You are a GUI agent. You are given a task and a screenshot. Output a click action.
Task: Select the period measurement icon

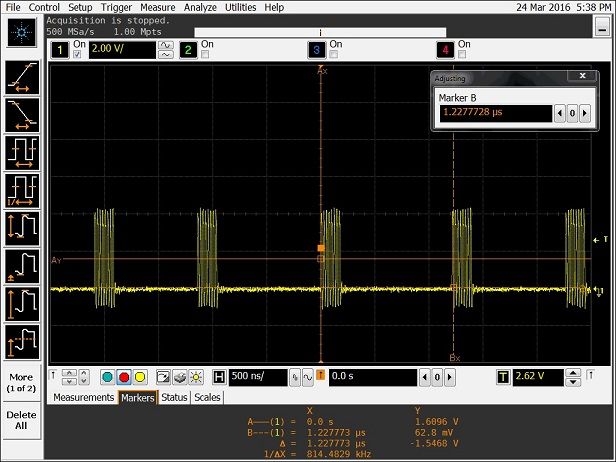[22, 153]
